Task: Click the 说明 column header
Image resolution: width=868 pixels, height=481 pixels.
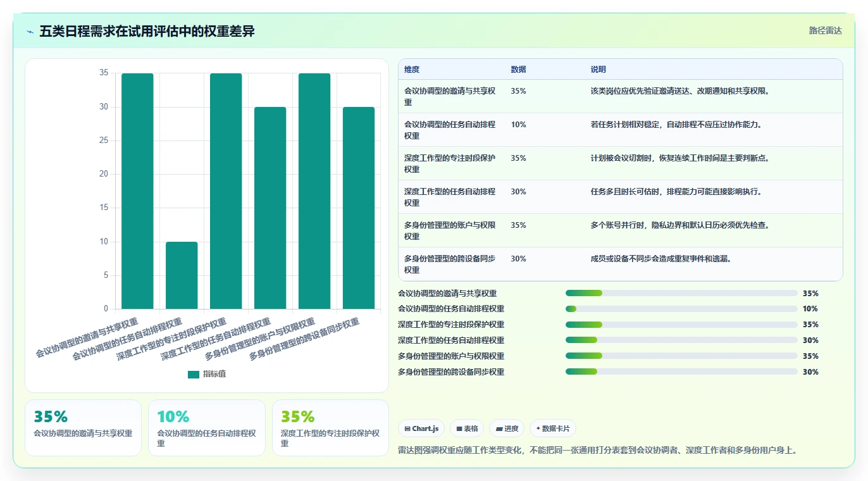Action: (598, 70)
